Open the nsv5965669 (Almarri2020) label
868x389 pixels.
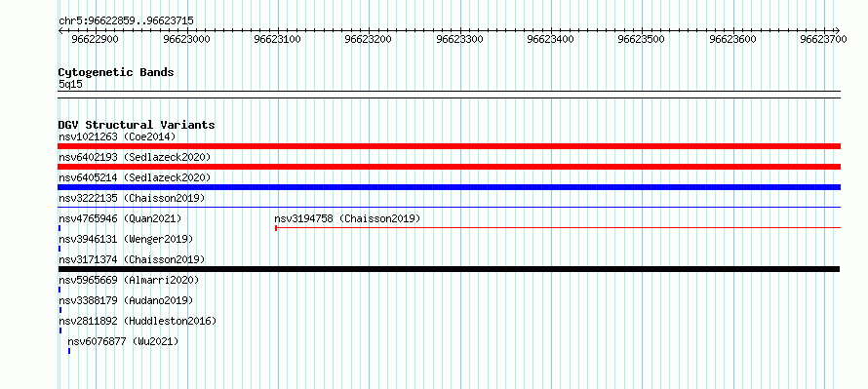point(129,280)
